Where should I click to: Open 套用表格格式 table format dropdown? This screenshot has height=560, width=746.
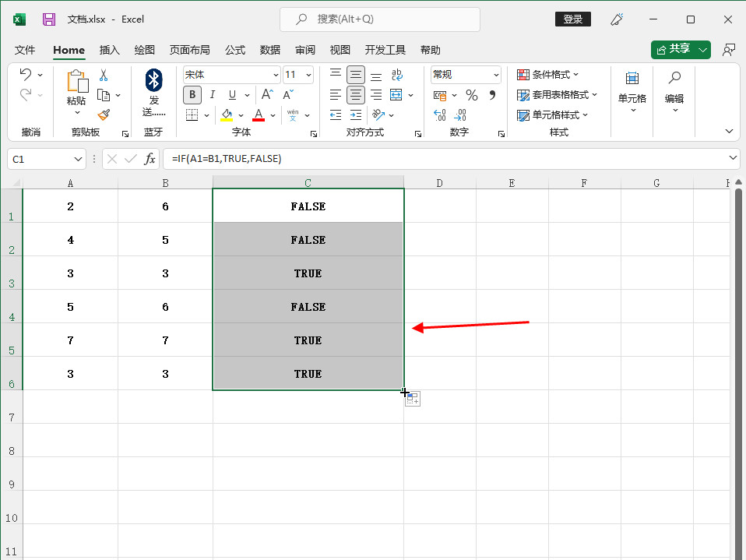(557, 95)
